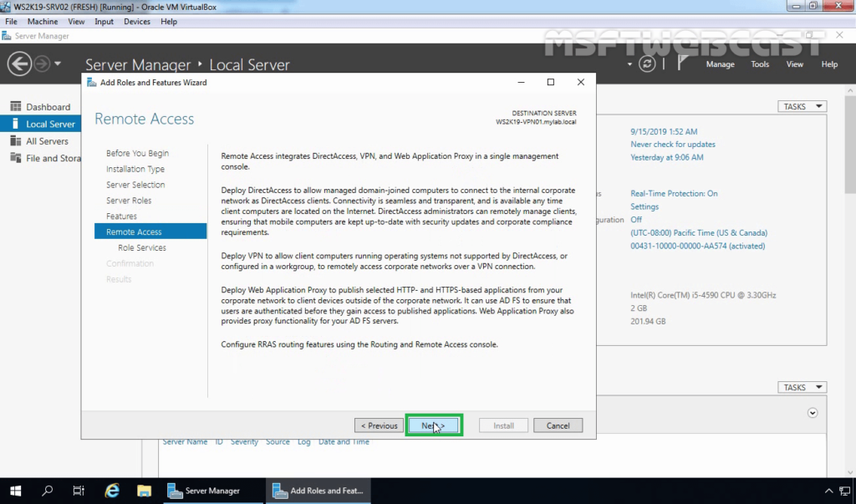Open Server Manager View menu

click(x=794, y=64)
